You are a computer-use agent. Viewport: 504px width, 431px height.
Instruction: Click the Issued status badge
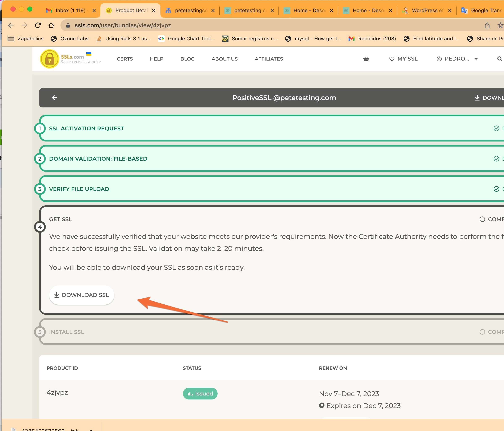(x=200, y=394)
